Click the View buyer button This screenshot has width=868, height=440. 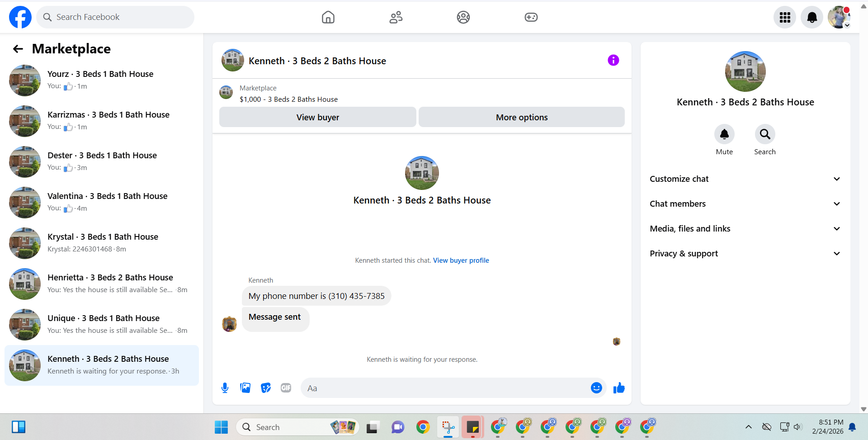[x=318, y=117]
